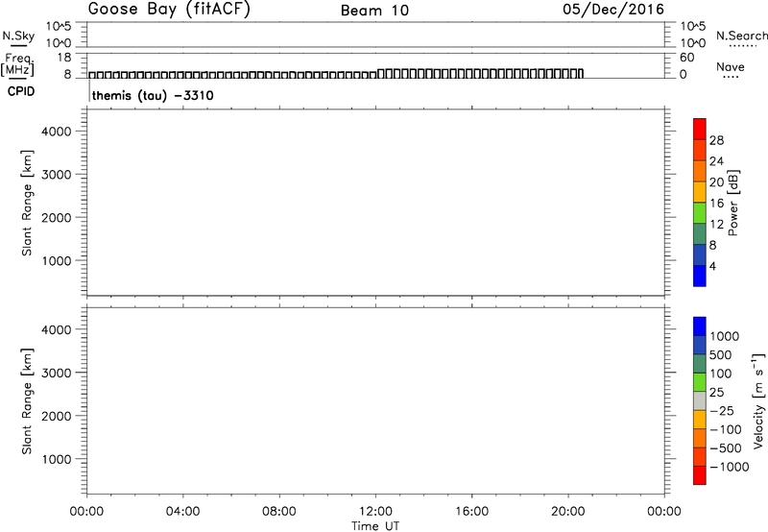
Task: Click the '-1000' velocity colorbar label
Action: click(x=729, y=467)
